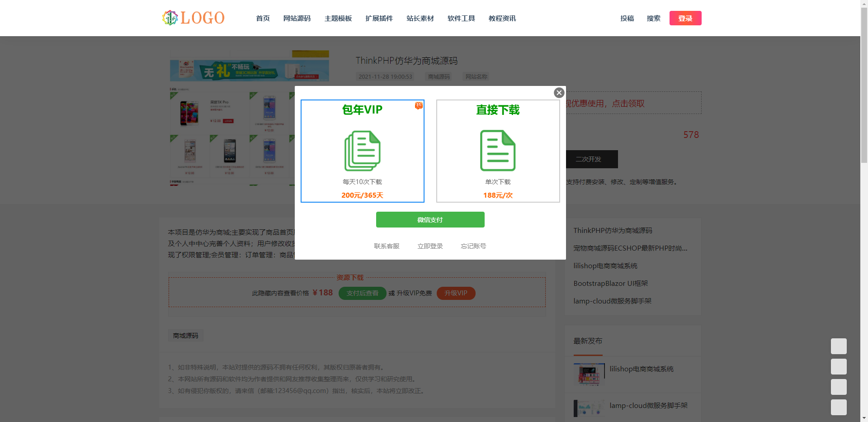Open 最新发布 item lamp-cloud微服务脚手架 title

point(648,406)
